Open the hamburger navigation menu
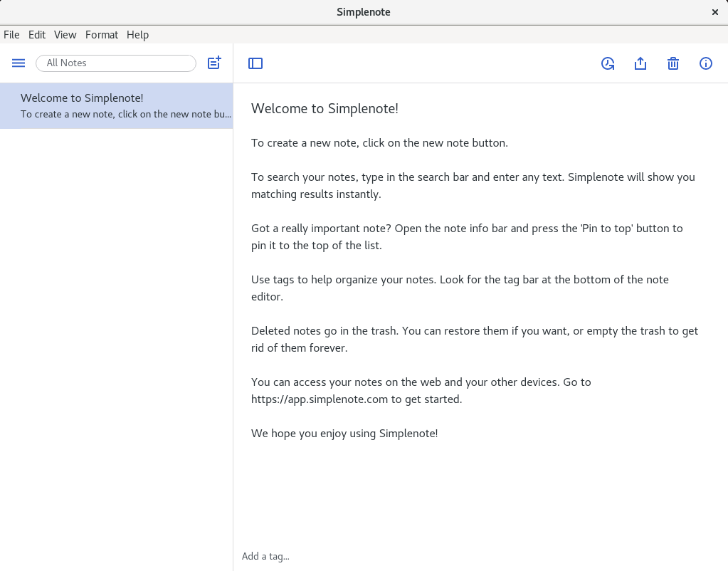The width and height of the screenshot is (728, 571). tap(19, 63)
